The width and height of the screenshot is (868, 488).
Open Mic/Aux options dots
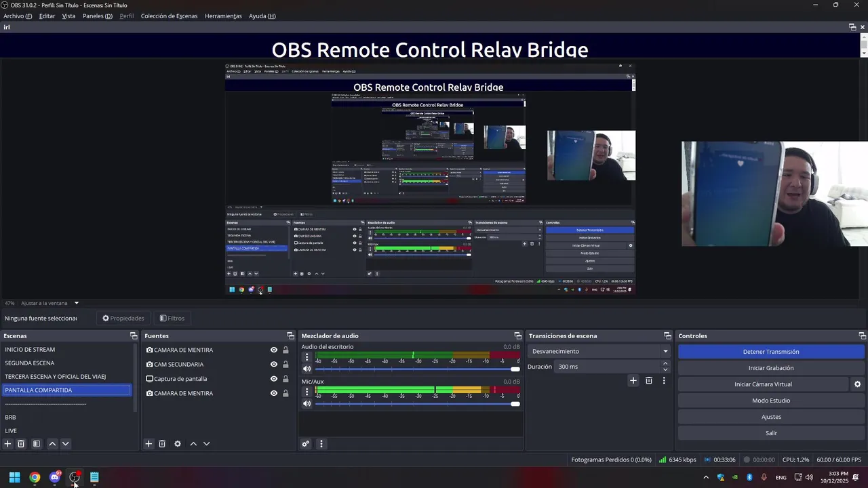point(307,391)
